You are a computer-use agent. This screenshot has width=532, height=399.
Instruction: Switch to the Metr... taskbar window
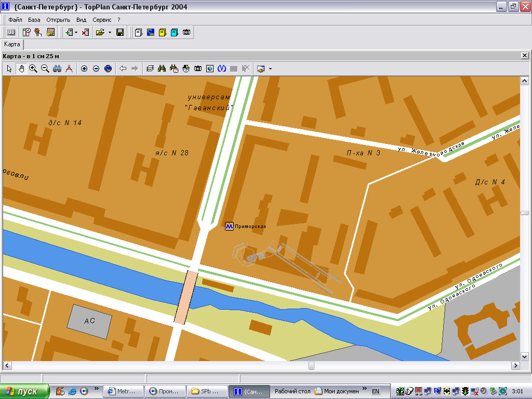123,391
